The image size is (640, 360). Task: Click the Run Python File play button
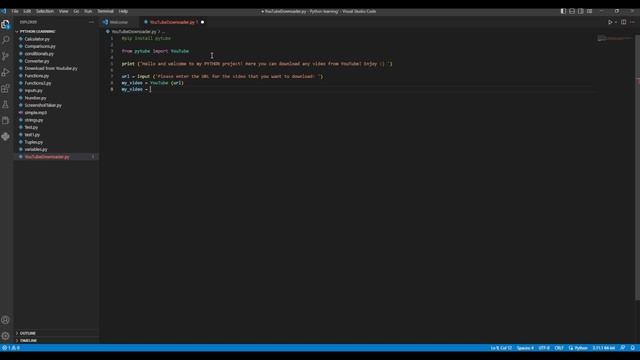coord(610,22)
